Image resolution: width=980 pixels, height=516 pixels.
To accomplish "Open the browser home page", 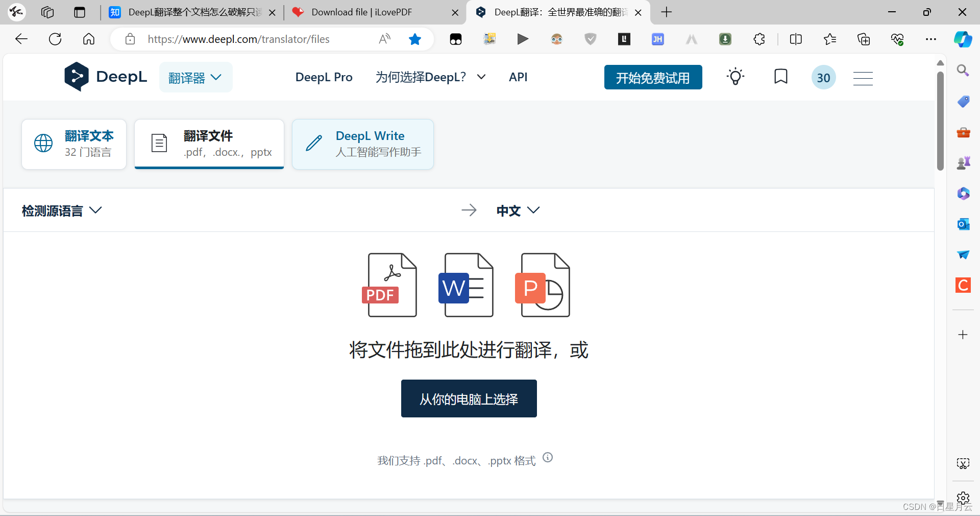I will pos(89,39).
